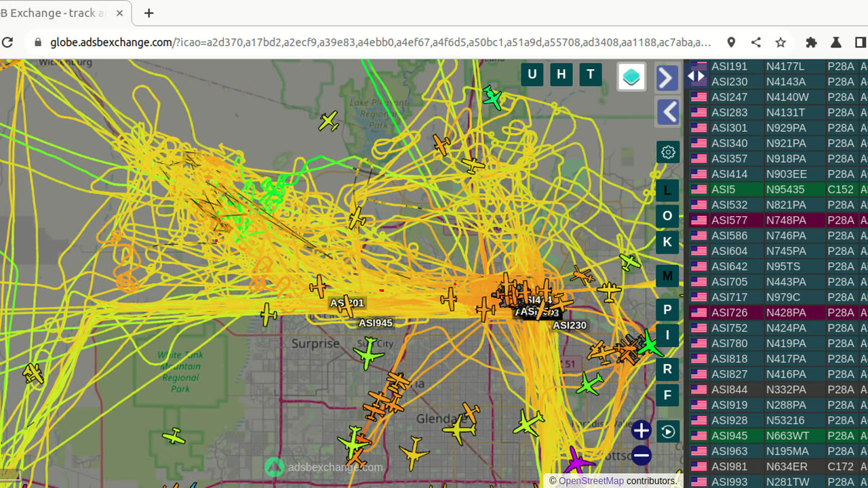Select row ASI191 in aircraft table
The width and height of the screenshot is (868, 488).
click(778, 66)
